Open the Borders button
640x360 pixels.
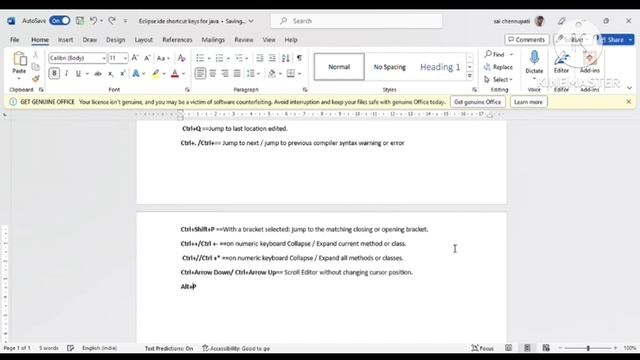click(x=291, y=73)
